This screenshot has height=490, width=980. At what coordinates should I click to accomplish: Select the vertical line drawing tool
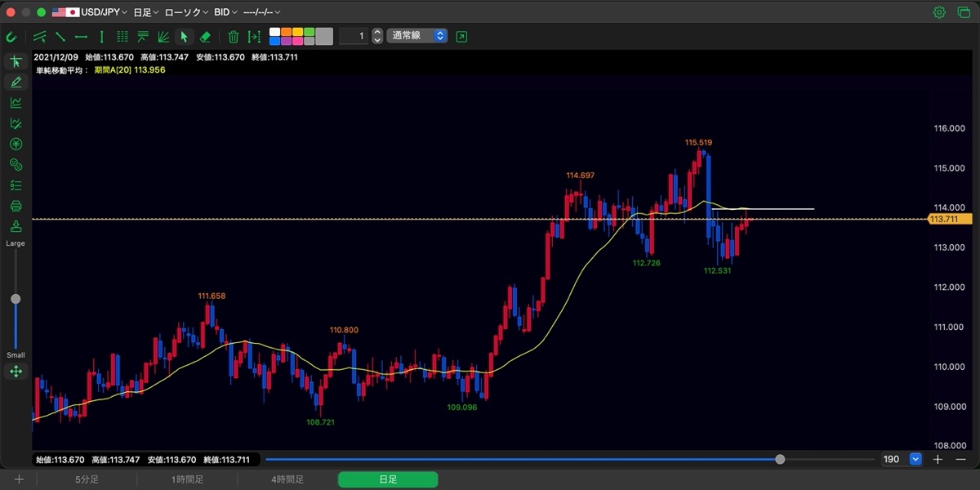click(x=101, y=37)
